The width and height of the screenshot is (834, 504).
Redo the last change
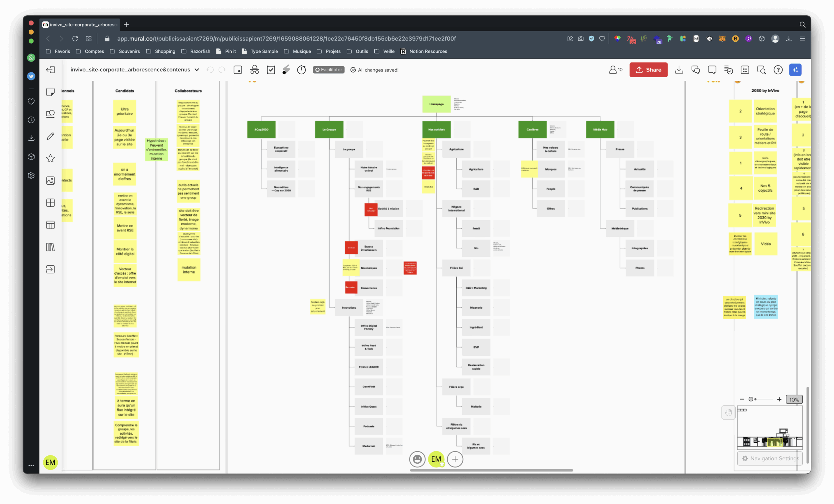[x=222, y=70]
